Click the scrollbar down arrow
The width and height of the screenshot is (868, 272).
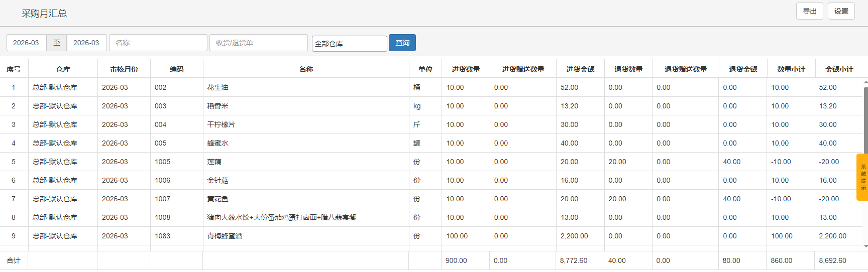click(x=865, y=246)
